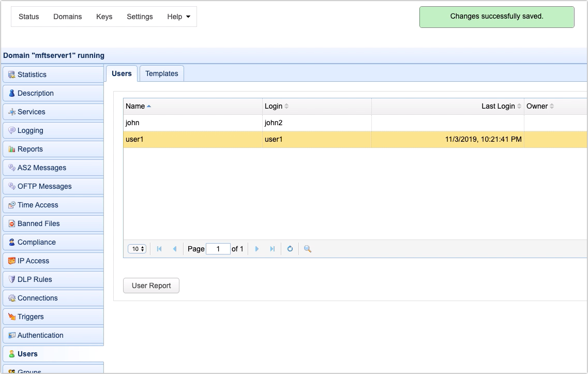Click inside the Page number field
Viewport: 588px width, 374px height.
(218, 249)
